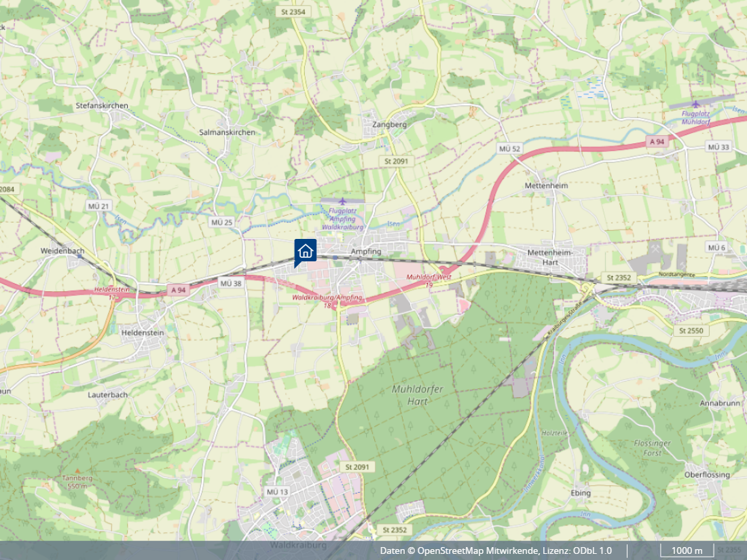Click the MÜ 52 road sign
Image resolution: width=747 pixels, height=560 pixels.
[x=509, y=149]
